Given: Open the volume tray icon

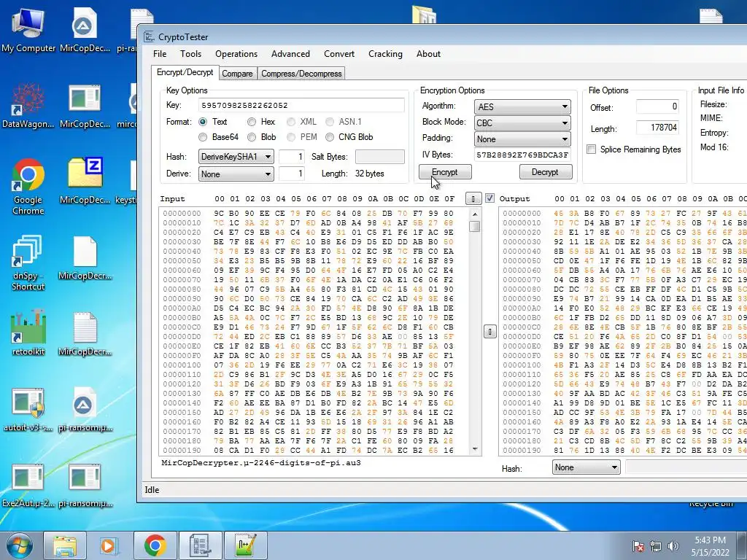Looking at the screenshot, I should [x=673, y=546].
